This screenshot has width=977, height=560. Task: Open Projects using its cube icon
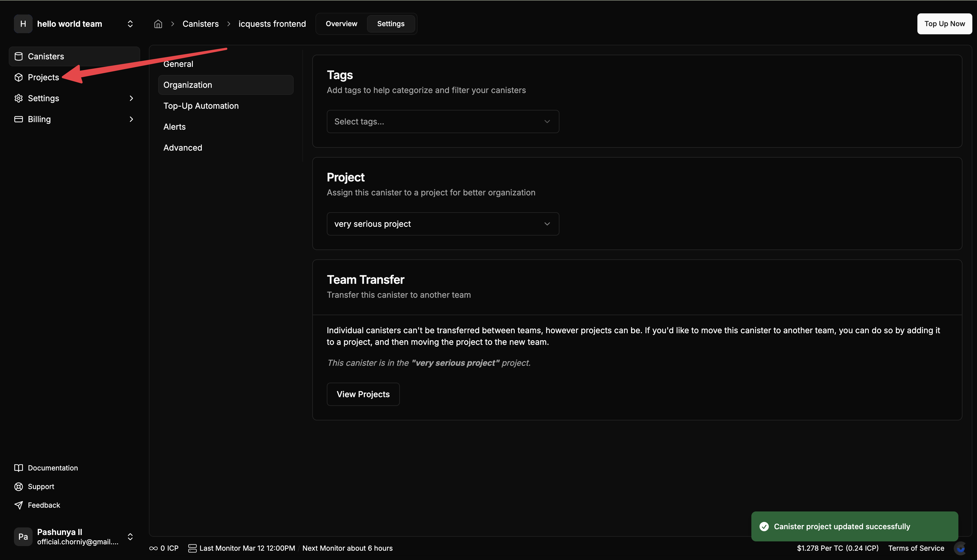point(18,77)
